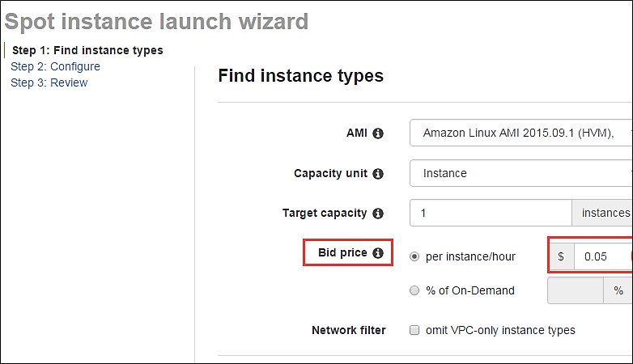Select Step 1: Find instance types
The width and height of the screenshot is (633, 364).
87,50
